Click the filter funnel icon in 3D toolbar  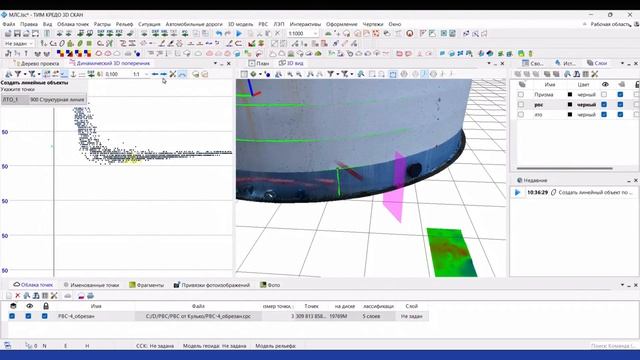tap(331, 74)
